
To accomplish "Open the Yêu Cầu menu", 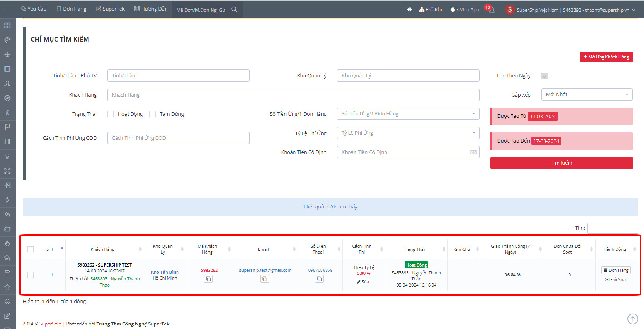I will point(33,9).
